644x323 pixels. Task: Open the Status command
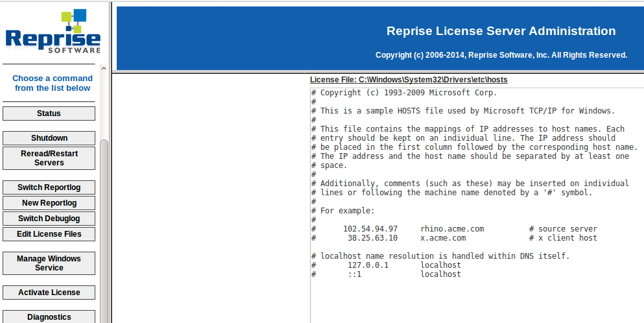[49, 114]
